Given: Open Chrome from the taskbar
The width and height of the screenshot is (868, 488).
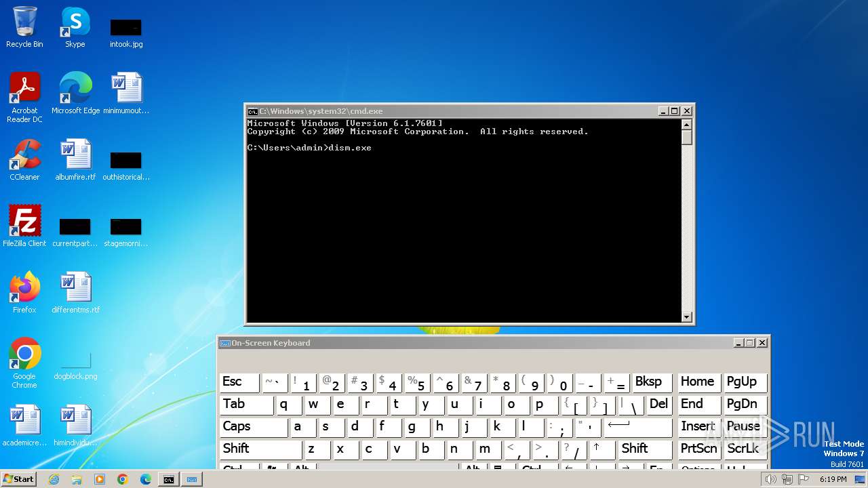Looking at the screenshot, I should point(123,479).
